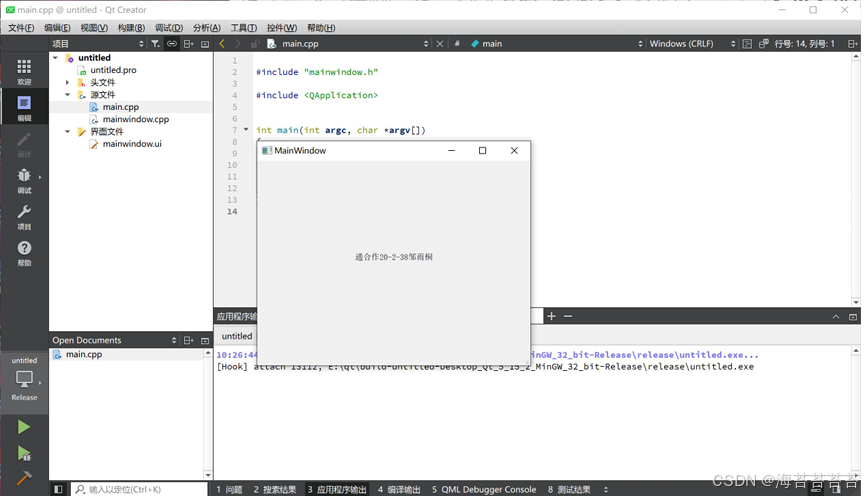The image size is (864, 496).
Task: Click the locator input field (Ctrl+K)
Action: point(139,489)
